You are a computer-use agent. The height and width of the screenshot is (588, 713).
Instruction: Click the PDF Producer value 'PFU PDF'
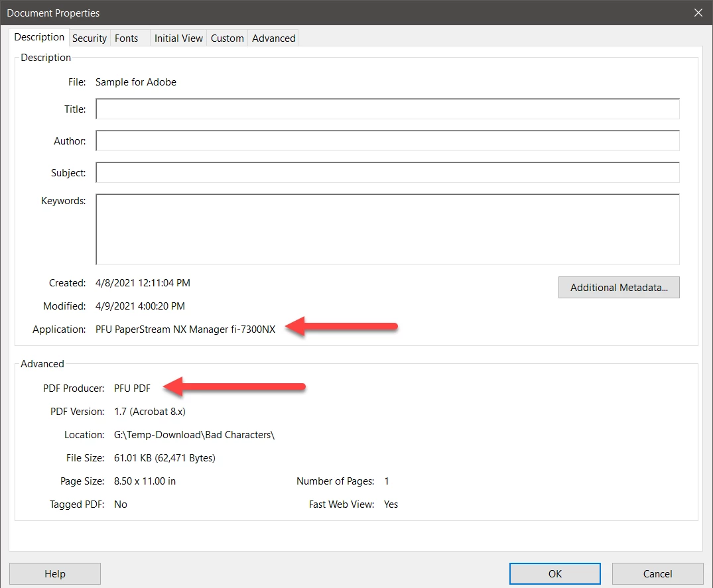(x=133, y=388)
